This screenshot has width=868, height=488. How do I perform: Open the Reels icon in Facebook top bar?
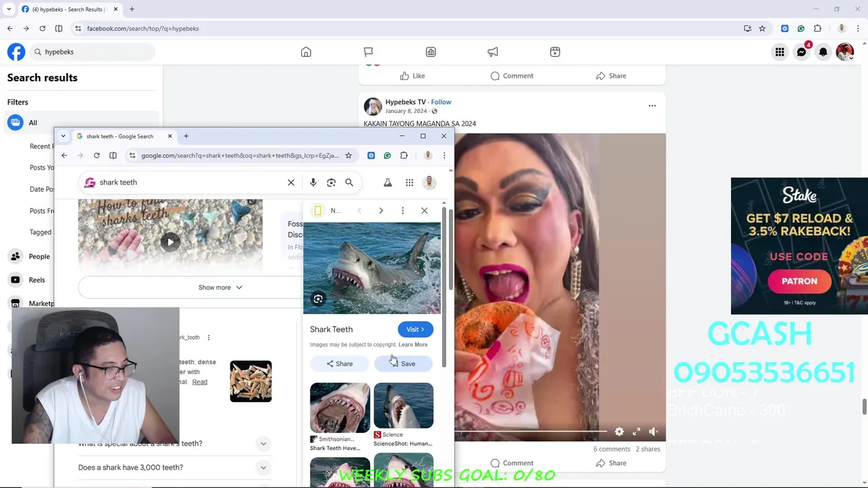coord(555,52)
